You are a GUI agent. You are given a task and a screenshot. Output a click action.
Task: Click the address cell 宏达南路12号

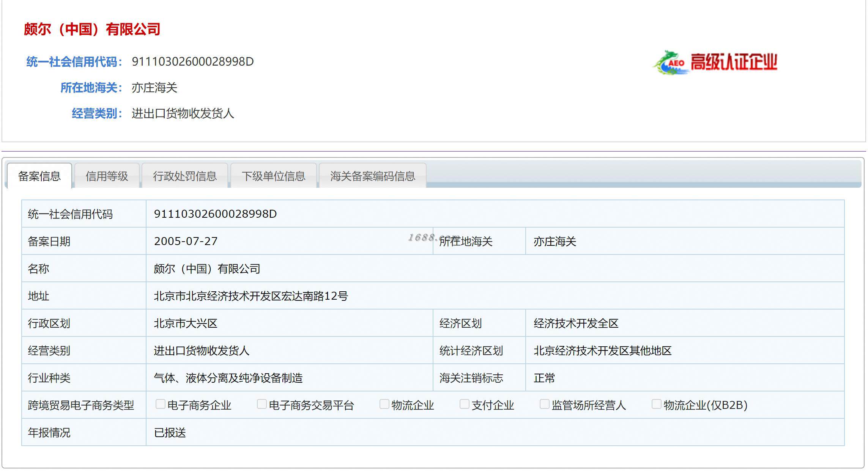pyautogui.click(x=251, y=296)
